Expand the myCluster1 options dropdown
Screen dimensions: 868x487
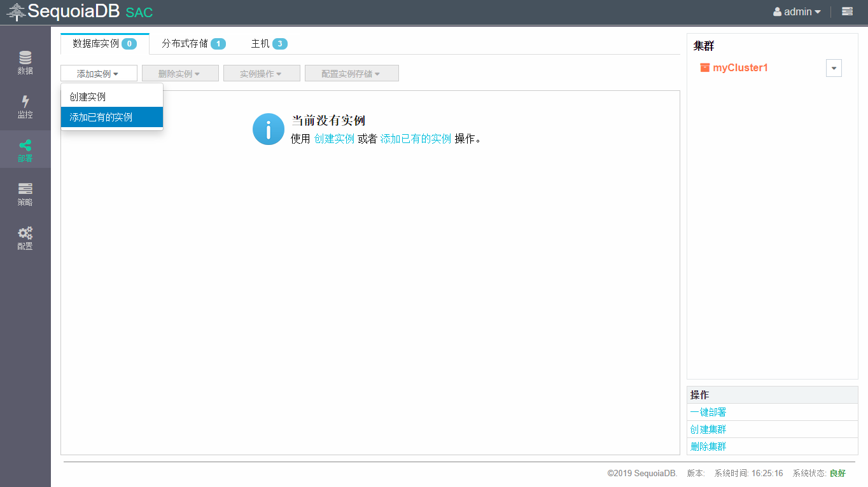point(834,67)
